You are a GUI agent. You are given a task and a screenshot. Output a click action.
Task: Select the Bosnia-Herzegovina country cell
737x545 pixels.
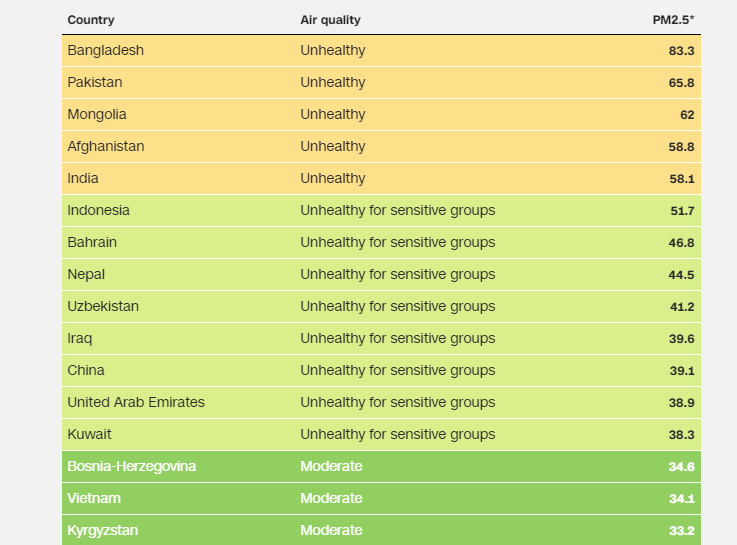132,466
